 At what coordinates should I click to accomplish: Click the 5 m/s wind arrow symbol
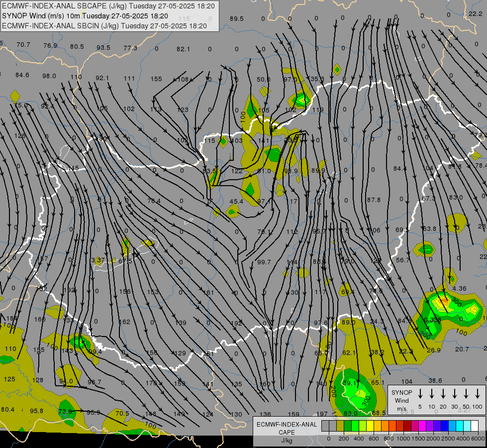click(x=420, y=394)
